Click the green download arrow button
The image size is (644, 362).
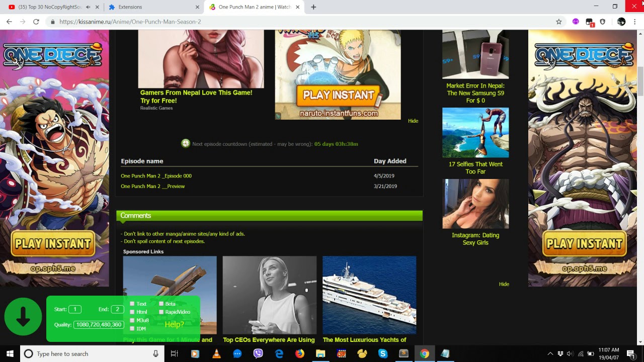coord(23,318)
